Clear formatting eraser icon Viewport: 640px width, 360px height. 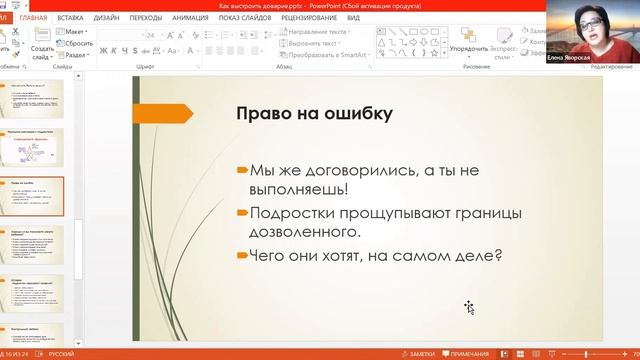pyautogui.click(x=196, y=36)
